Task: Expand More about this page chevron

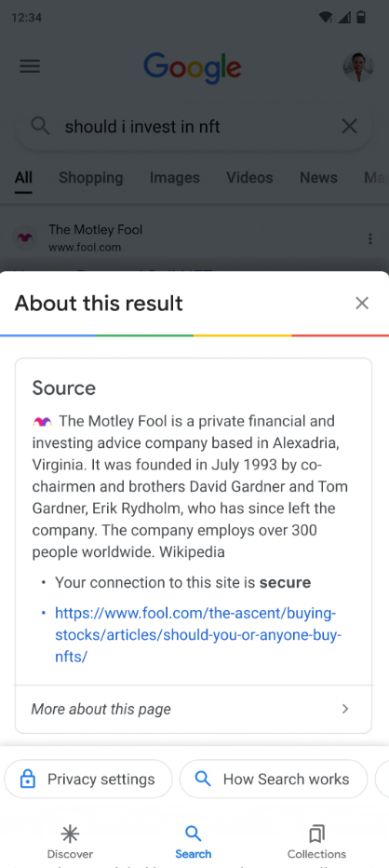Action: 345,709
